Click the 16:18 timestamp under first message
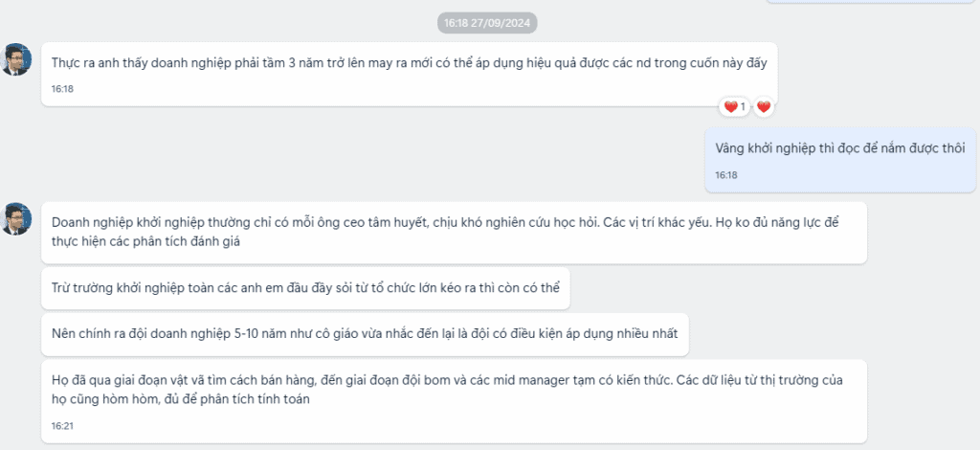This screenshot has width=980, height=450. [x=62, y=89]
